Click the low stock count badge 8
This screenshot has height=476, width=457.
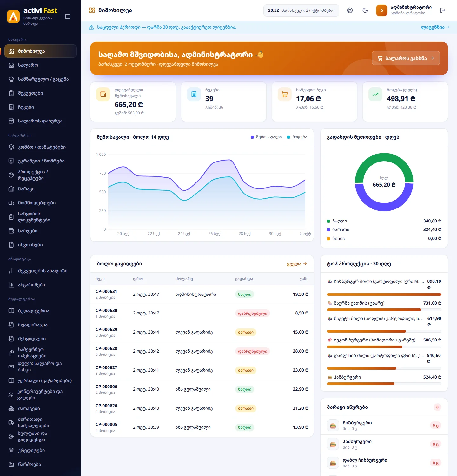pos(437,407)
